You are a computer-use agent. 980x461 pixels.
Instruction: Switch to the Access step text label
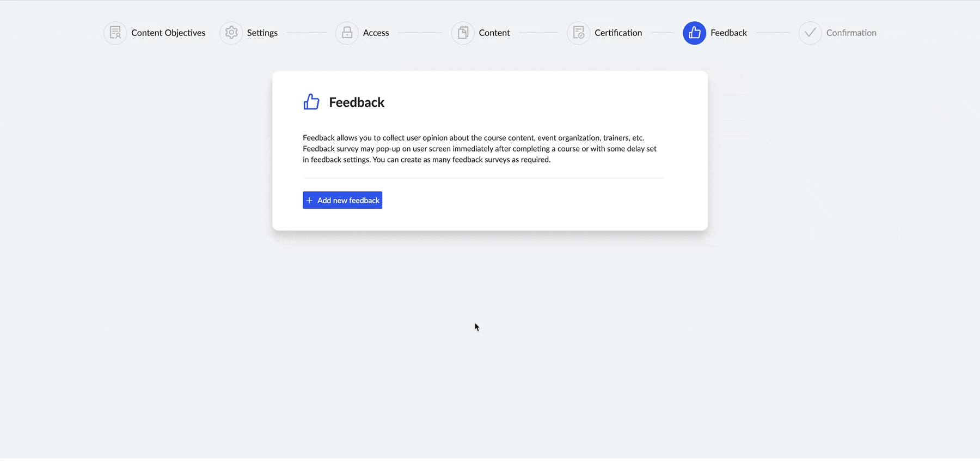[376, 33]
